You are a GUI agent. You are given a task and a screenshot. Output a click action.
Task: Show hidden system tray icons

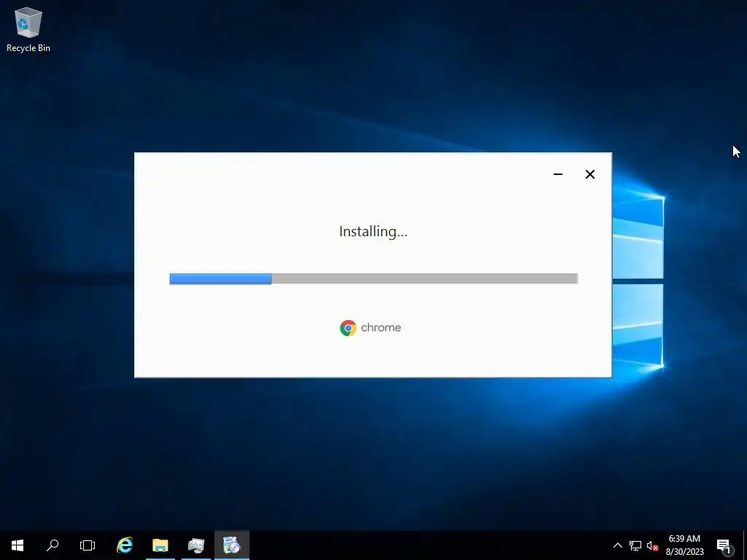pos(617,545)
